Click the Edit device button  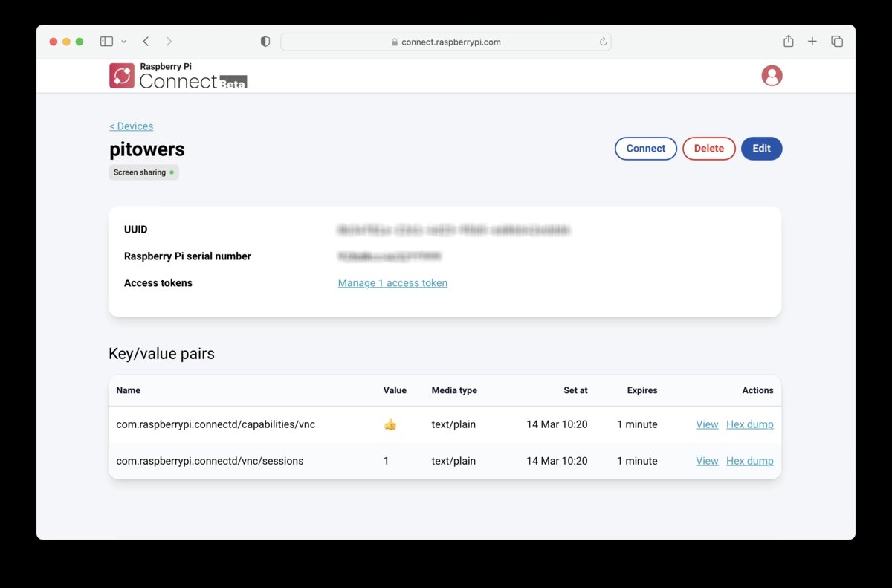pos(762,149)
